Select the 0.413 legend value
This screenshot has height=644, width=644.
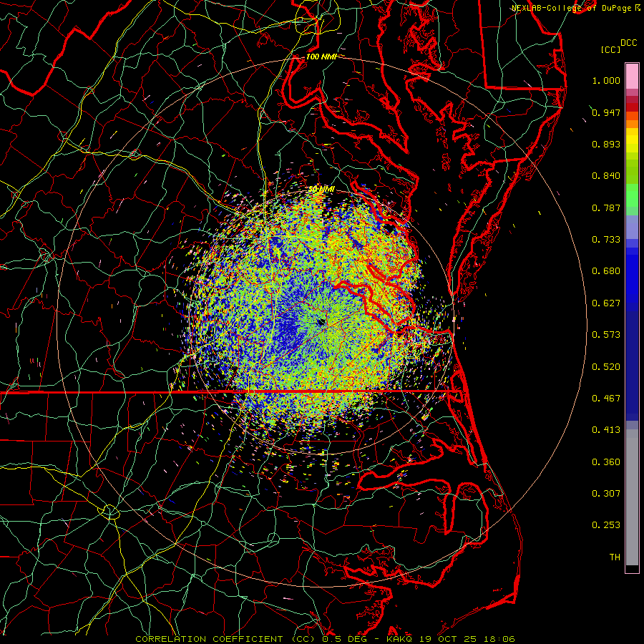(606, 430)
